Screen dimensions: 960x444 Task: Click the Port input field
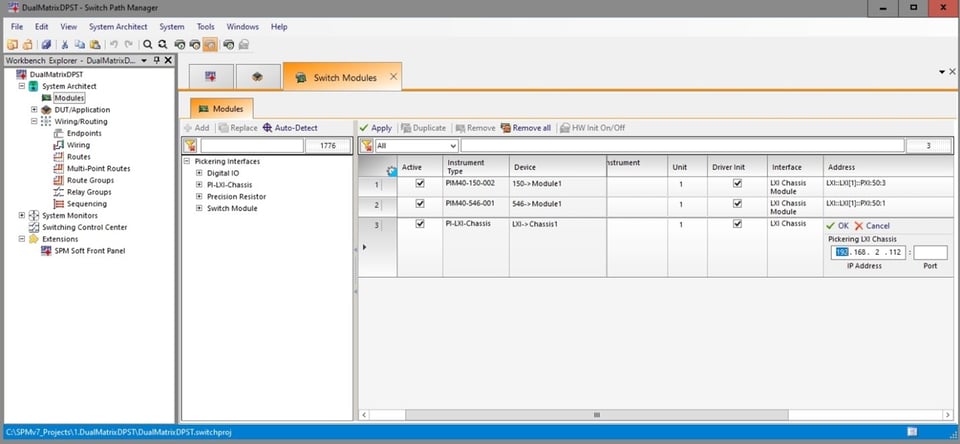930,252
